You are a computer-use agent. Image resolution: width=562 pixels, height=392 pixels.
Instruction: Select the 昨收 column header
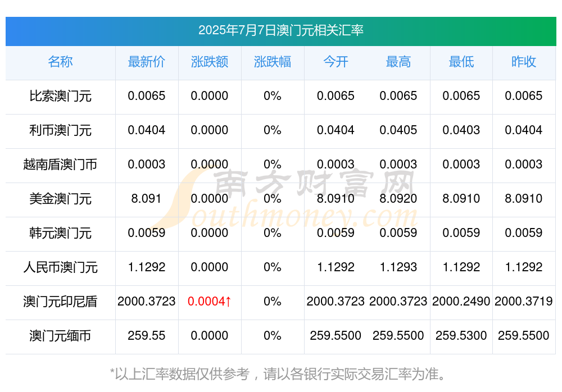click(524, 62)
